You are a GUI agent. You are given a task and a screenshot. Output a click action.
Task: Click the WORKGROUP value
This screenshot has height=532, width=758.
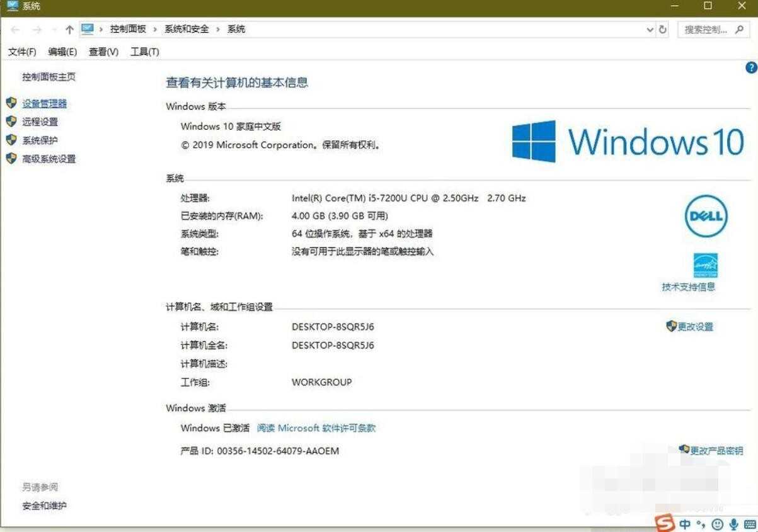[321, 382]
